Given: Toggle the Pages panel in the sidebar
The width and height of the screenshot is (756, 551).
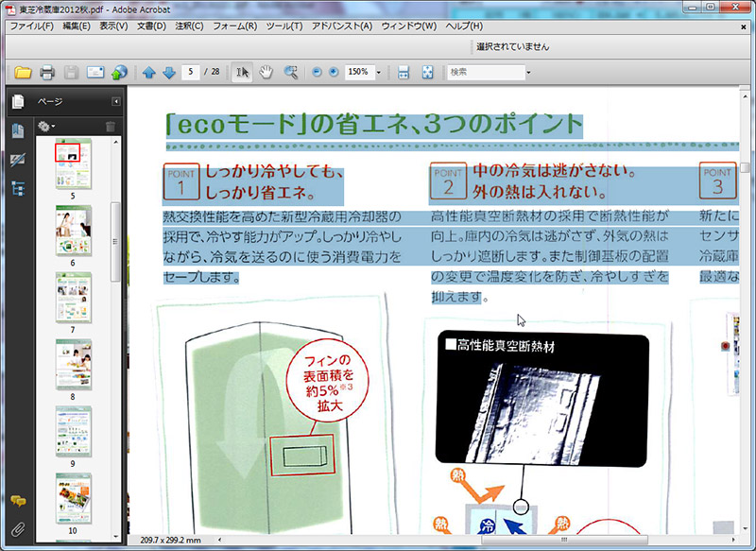Looking at the screenshot, I should (16, 101).
